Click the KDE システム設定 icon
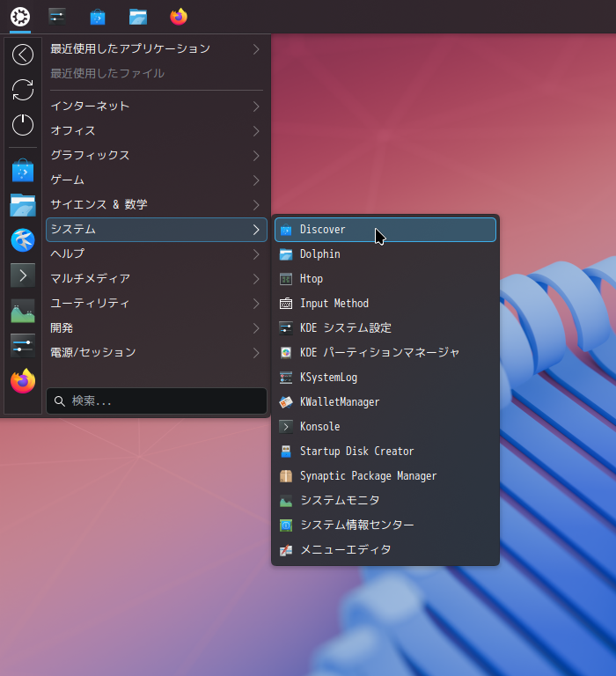This screenshot has height=676, width=616. [286, 328]
